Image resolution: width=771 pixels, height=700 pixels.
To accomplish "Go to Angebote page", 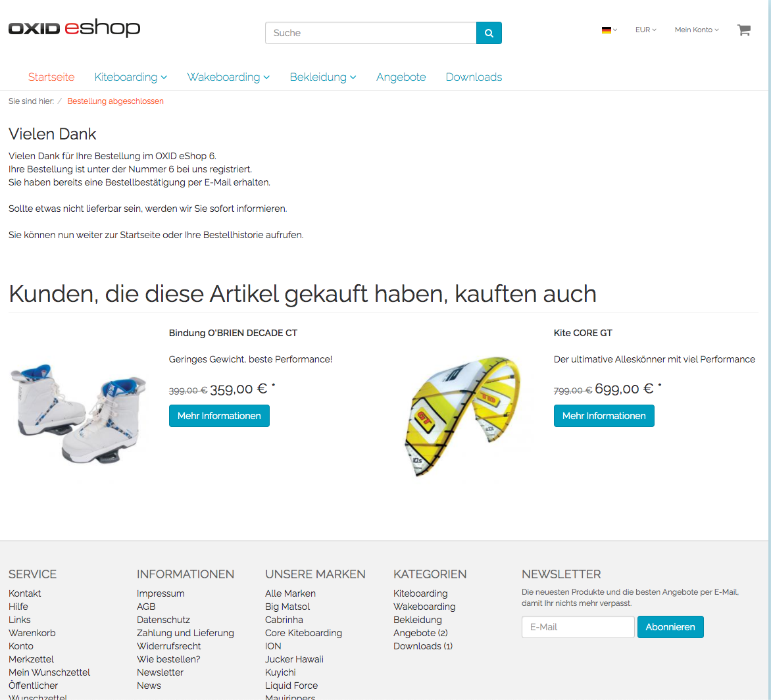I will coord(401,77).
